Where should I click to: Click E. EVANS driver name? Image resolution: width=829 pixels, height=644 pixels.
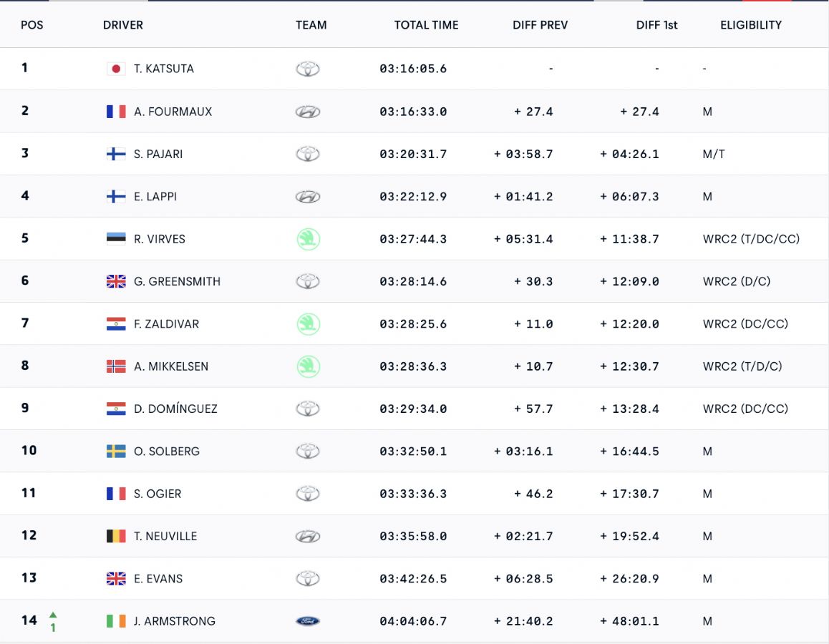tap(158, 579)
